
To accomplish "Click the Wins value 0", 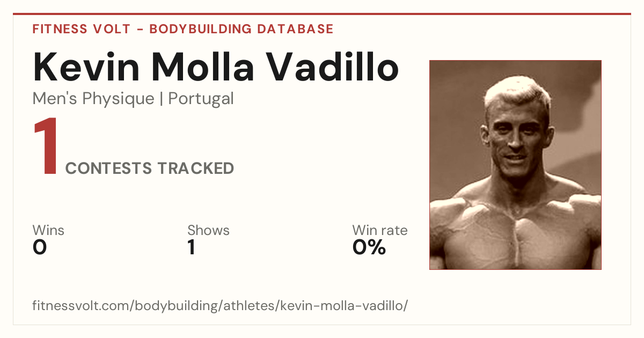I will click(x=40, y=247).
